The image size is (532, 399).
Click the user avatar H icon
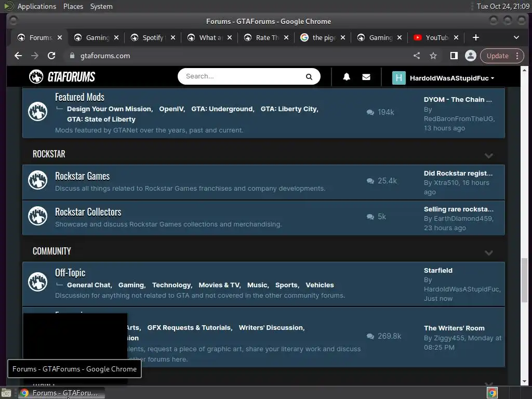pos(398,78)
